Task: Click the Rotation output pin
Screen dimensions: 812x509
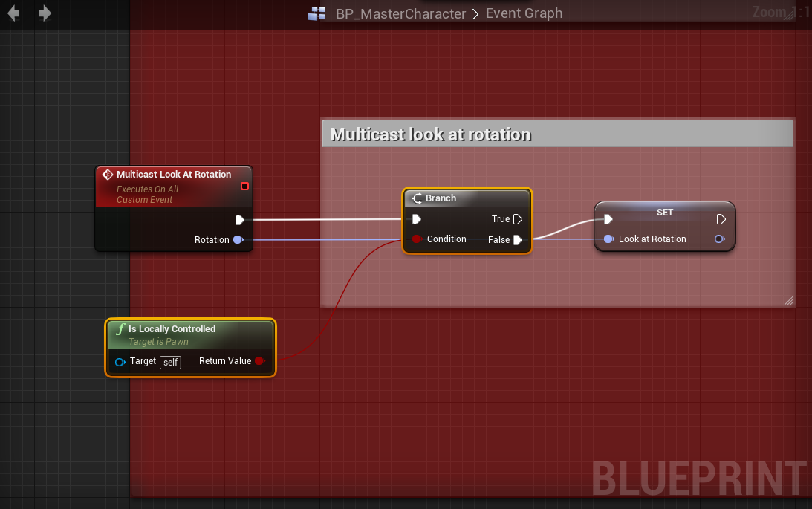Action: [238, 240]
